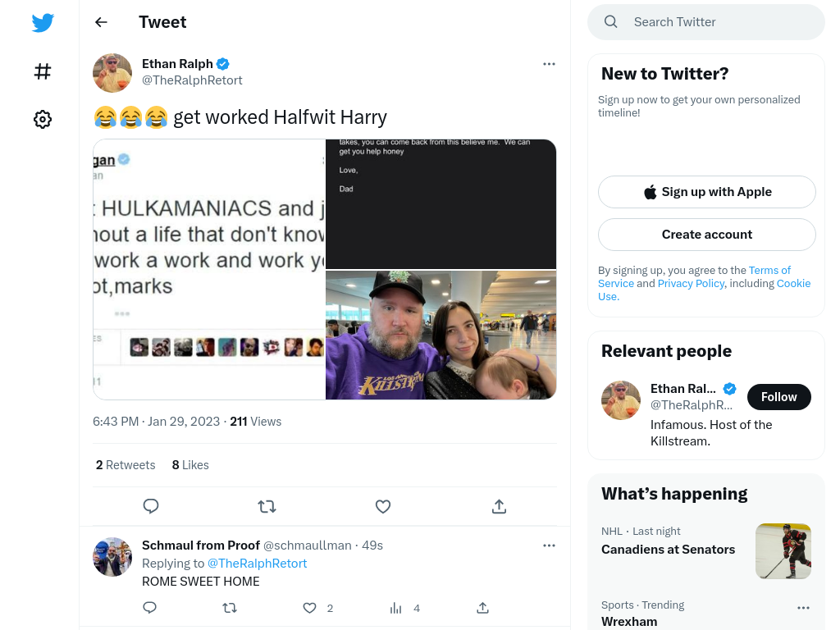Share the main tweet
This screenshot has height=630, width=840.
(499, 506)
